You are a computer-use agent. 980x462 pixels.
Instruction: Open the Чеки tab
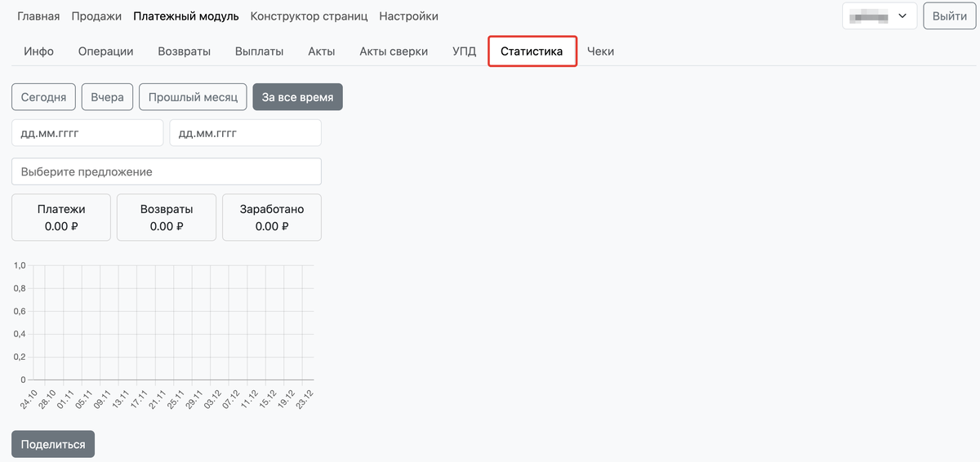click(x=600, y=51)
